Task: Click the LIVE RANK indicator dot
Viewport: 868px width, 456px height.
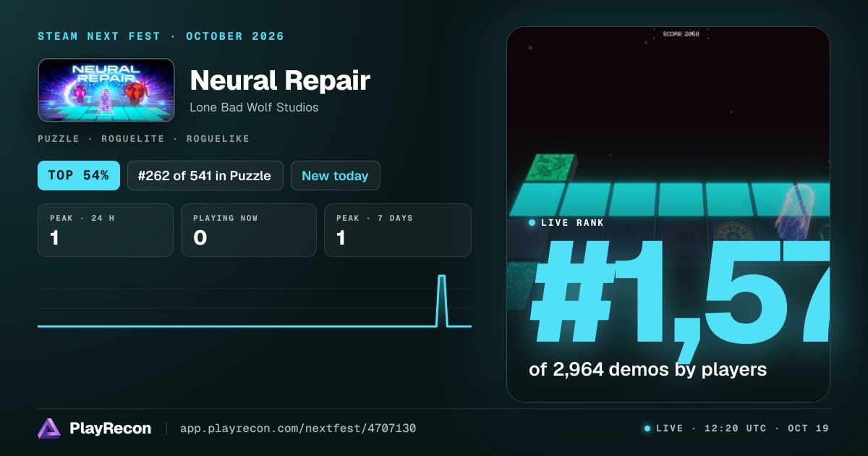Action: tap(532, 223)
